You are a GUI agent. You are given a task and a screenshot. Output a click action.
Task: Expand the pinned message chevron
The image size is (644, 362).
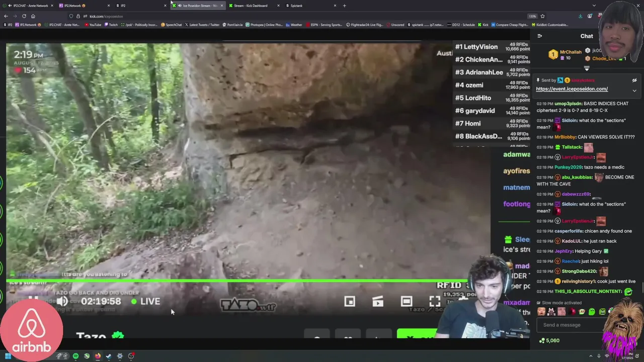point(634,90)
